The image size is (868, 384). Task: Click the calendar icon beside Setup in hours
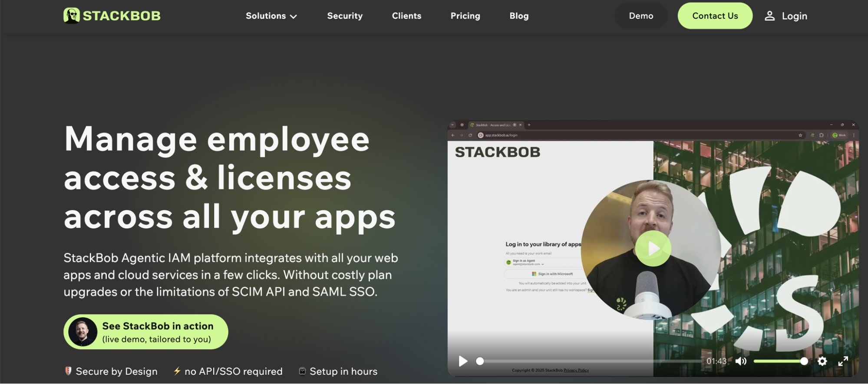(x=302, y=371)
